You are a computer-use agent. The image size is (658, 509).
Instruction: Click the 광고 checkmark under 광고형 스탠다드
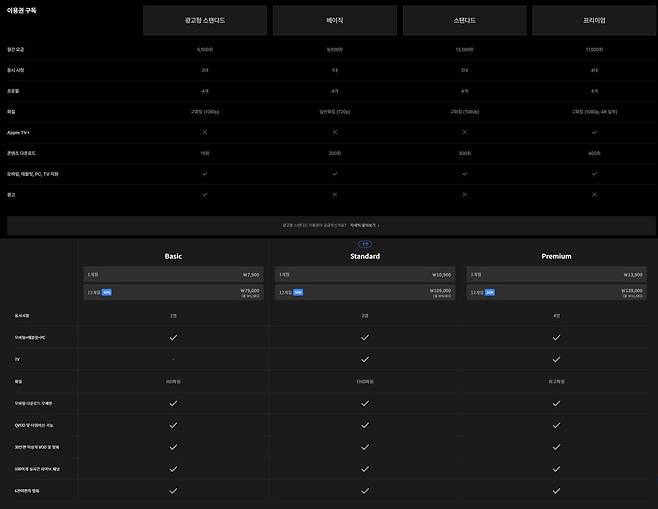(x=205, y=195)
